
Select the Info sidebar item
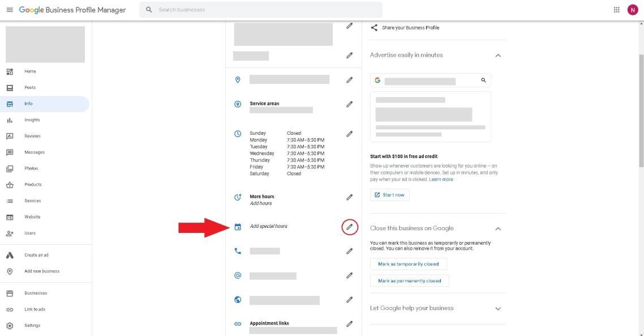[x=44, y=104]
